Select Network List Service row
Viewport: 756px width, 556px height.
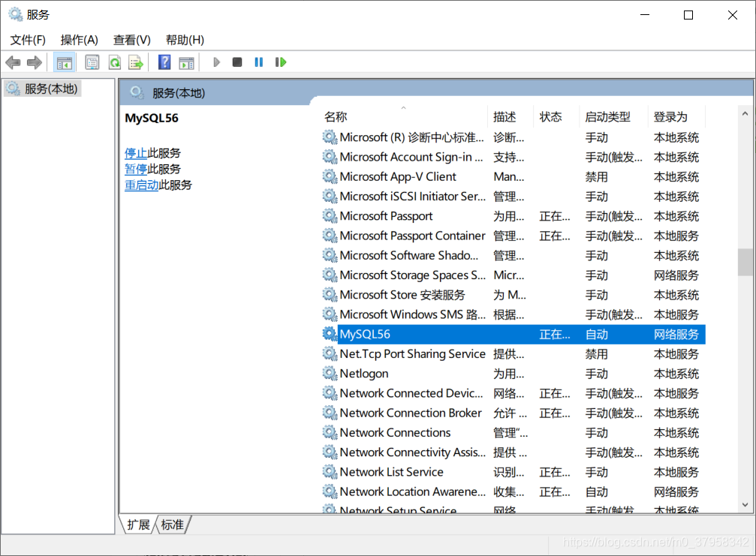514,472
